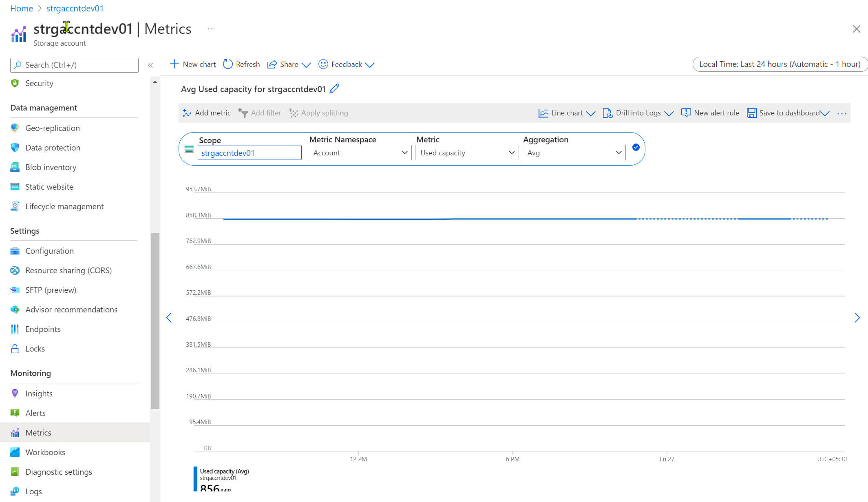The width and height of the screenshot is (868, 502).
Task: Open Lifecycle management from sidebar
Action: (64, 206)
